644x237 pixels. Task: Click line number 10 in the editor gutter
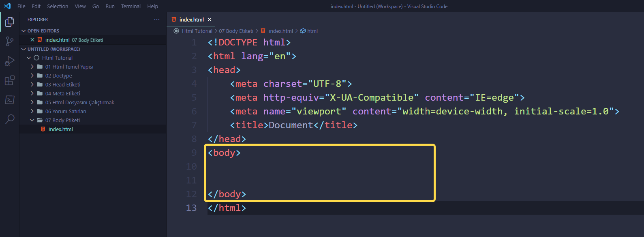[191, 166]
